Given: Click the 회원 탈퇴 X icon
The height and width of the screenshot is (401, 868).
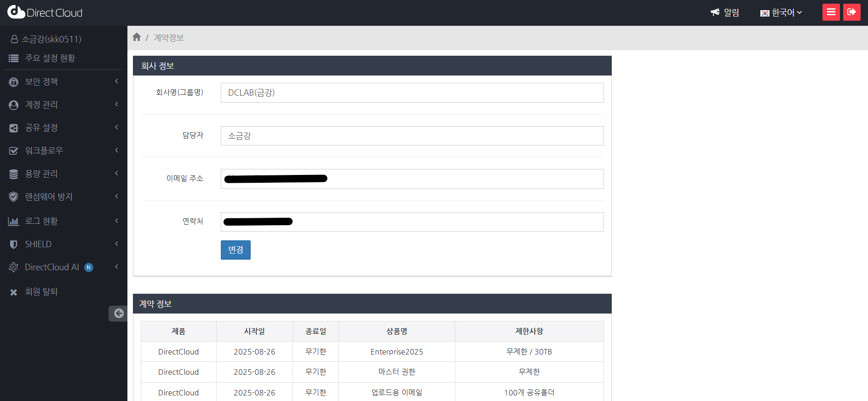Looking at the screenshot, I should tap(14, 292).
